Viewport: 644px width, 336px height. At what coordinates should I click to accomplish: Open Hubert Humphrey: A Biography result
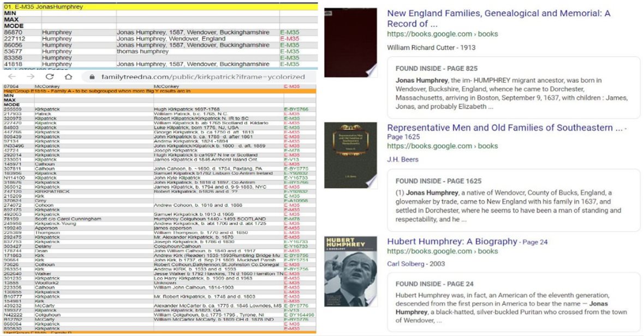point(452,241)
